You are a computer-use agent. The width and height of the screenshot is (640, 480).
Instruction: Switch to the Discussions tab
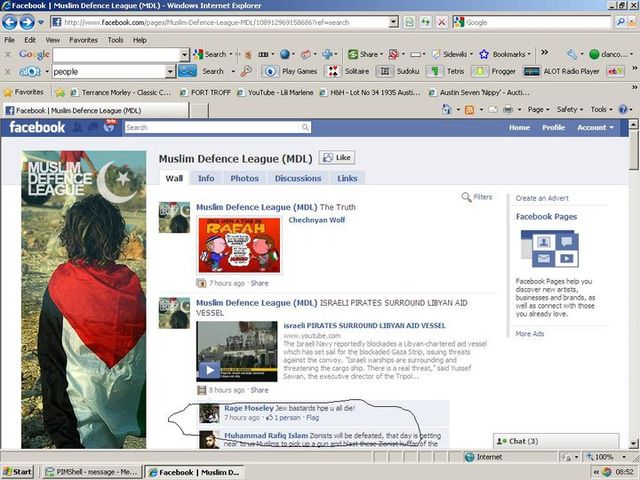pos(297,178)
